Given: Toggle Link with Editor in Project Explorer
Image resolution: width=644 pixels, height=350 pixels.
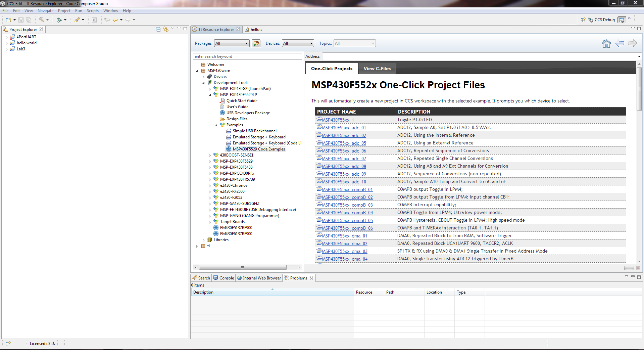Looking at the screenshot, I should [166, 29].
